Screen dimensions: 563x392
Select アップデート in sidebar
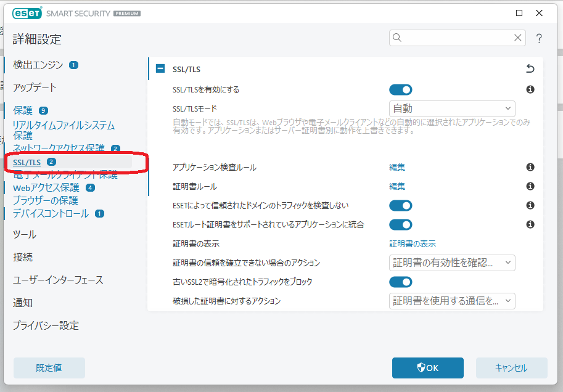35,88
